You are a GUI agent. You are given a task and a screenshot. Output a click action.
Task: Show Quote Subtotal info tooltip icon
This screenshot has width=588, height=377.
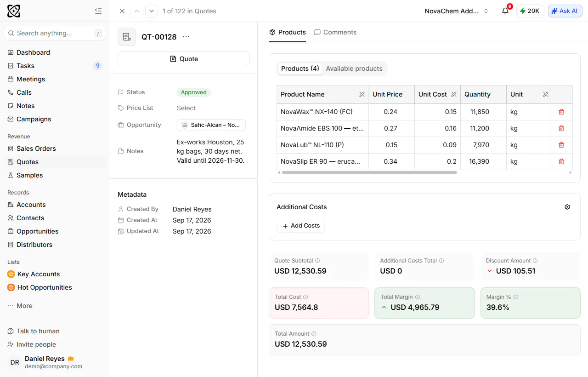pos(317,261)
